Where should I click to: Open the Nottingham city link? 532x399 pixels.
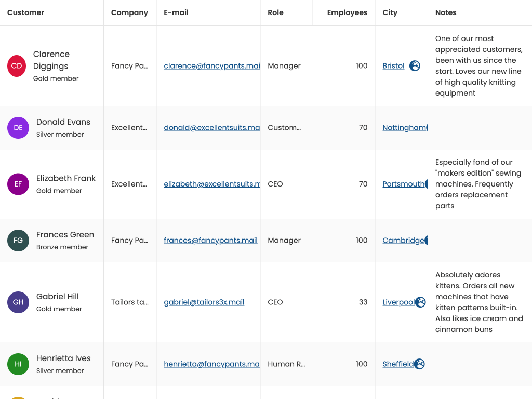[404, 128]
